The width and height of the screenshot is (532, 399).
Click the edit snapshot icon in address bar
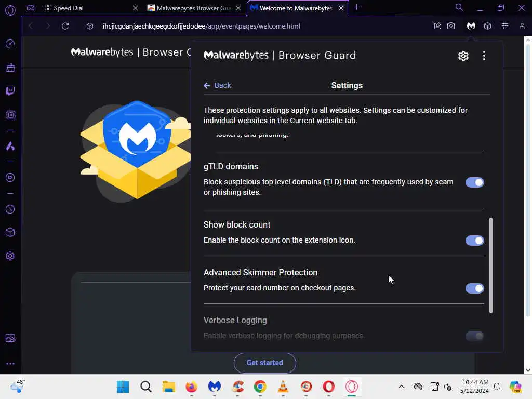point(437,26)
